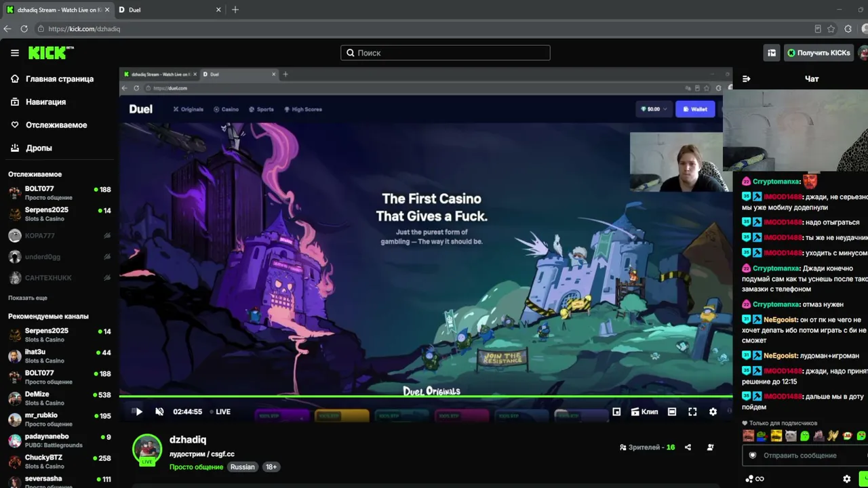This screenshot has width=868, height=488.
Task: Open the dashboard layout icon beside Получить KICKs
Action: click(772, 53)
